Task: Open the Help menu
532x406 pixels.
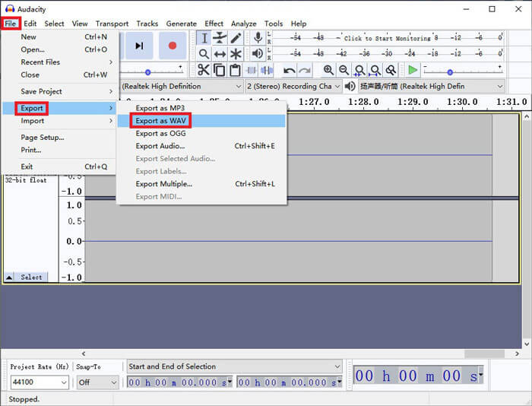Action: click(x=298, y=24)
